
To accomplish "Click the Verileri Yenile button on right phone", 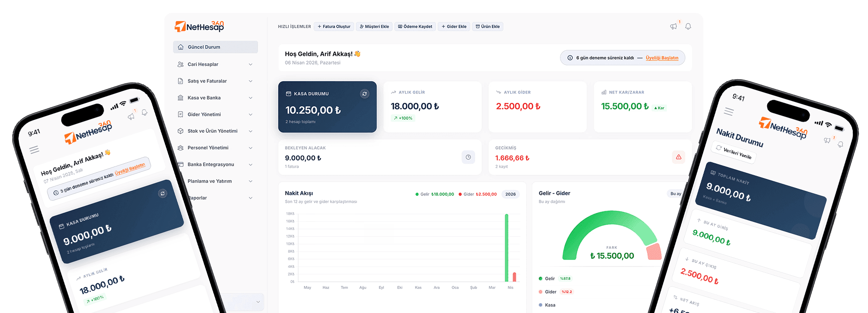I will tap(734, 152).
